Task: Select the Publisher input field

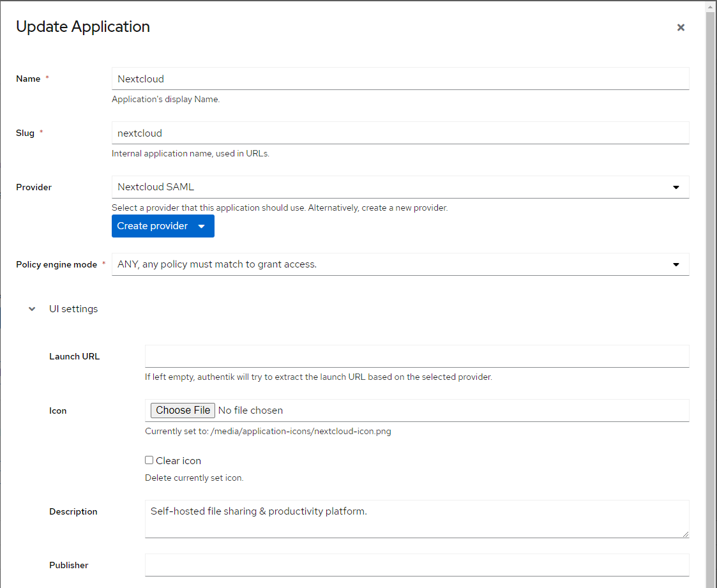Action: pyautogui.click(x=416, y=564)
